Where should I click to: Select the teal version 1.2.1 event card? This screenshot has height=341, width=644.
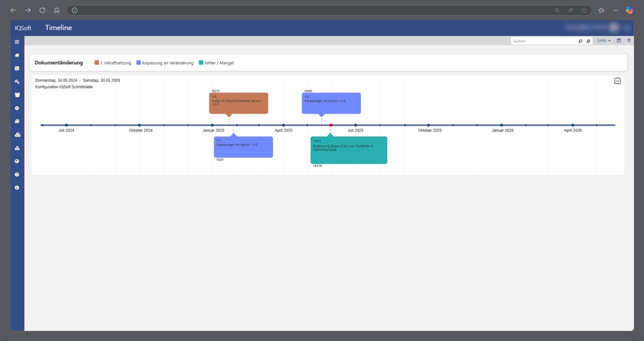click(x=349, y=150)
